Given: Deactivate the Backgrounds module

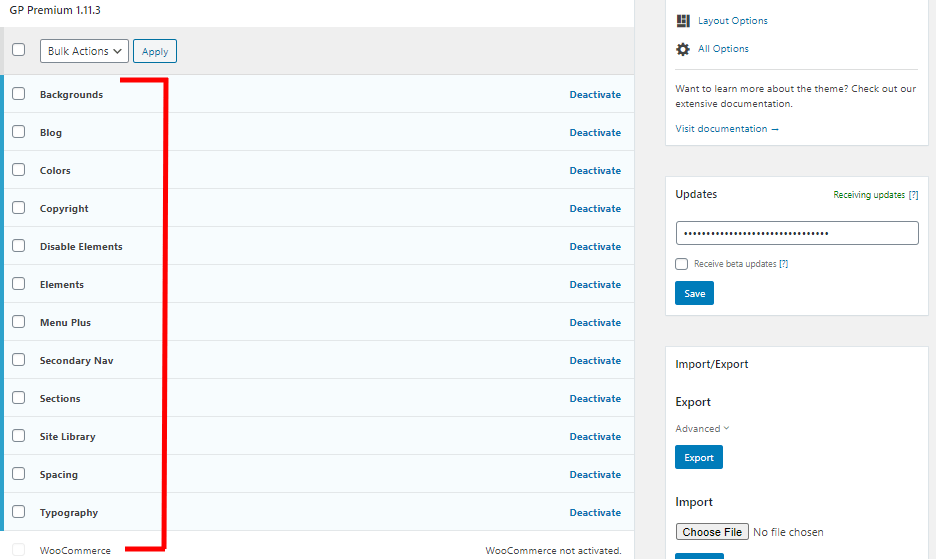Looking at the screenshot, I should coord(595,94).
